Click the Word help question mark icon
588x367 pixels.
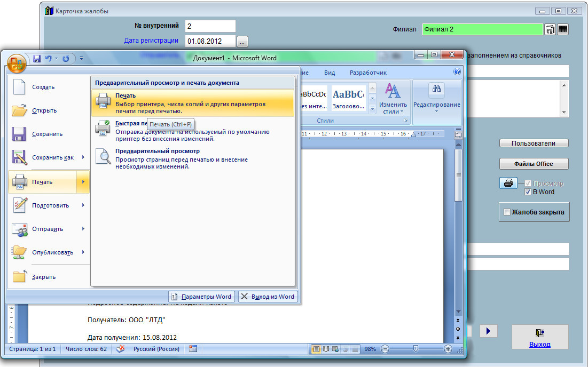(457, 72)
